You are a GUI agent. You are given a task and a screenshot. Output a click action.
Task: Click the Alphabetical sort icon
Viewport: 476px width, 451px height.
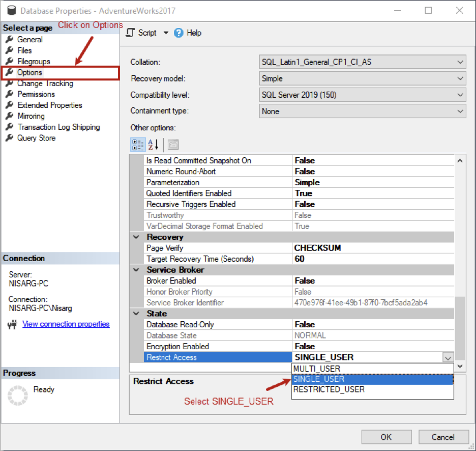[153, 145]
